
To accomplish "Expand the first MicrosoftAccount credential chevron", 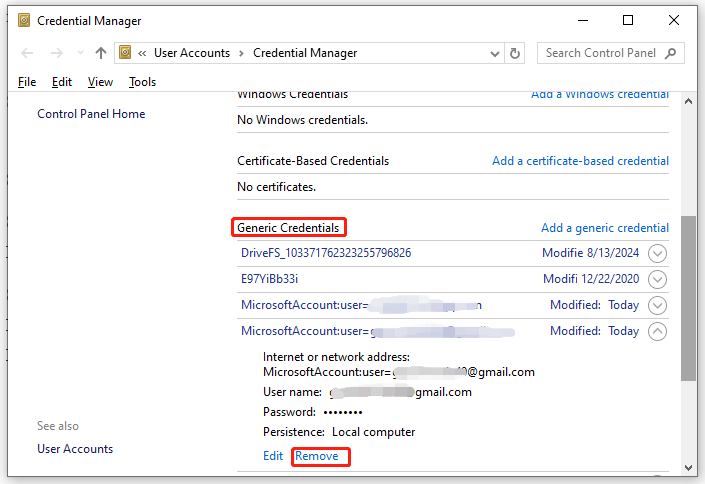I will tap(657, 305).
